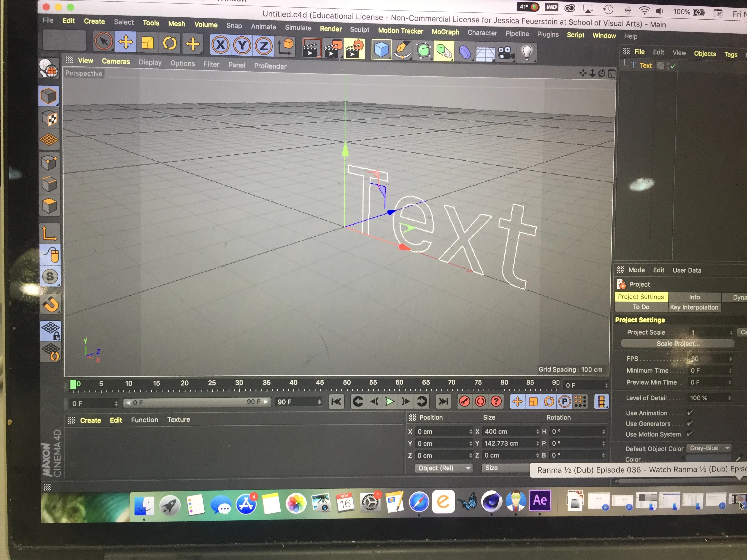This screenshot has width=747, height=560.
Task: Click the Record Active Objects button
Action: click(465, 401)
